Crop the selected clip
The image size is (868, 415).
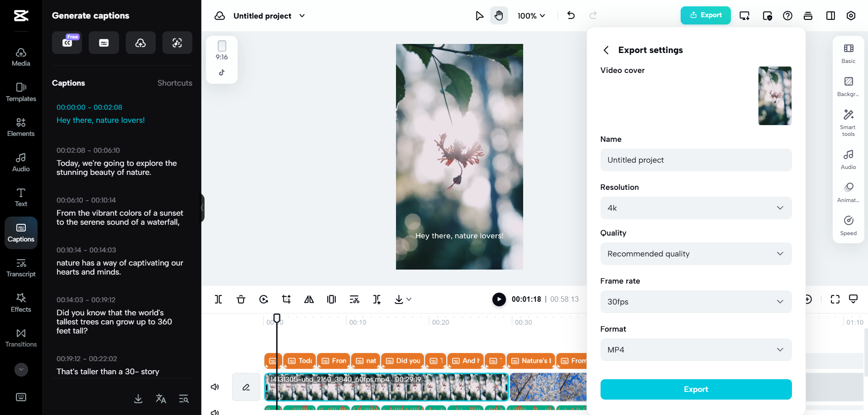[x=286, y=299]
